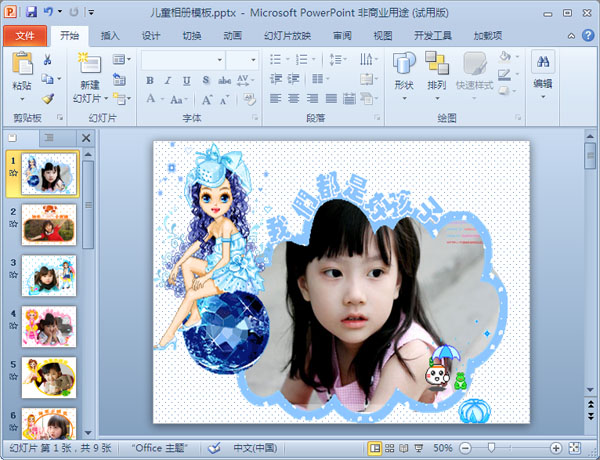Open the font size dropdown
Image resolution: width=600 pixels, height=460 pixels.
pyautogui.click(x=253, y=60)
